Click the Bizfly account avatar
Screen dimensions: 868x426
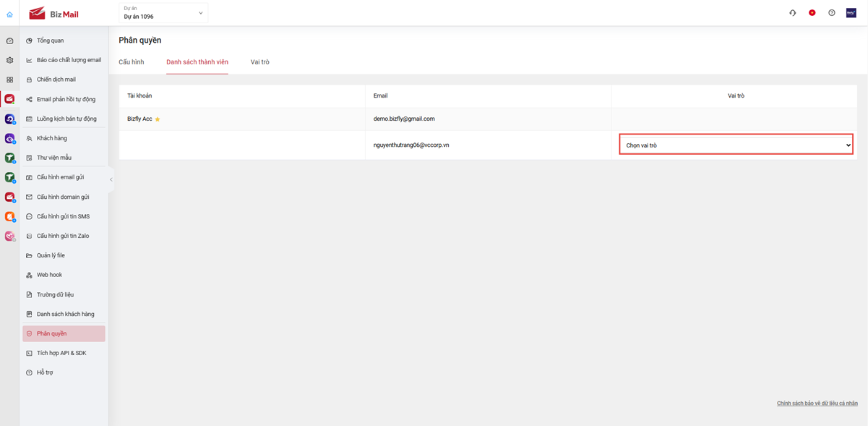coord(851,13)
